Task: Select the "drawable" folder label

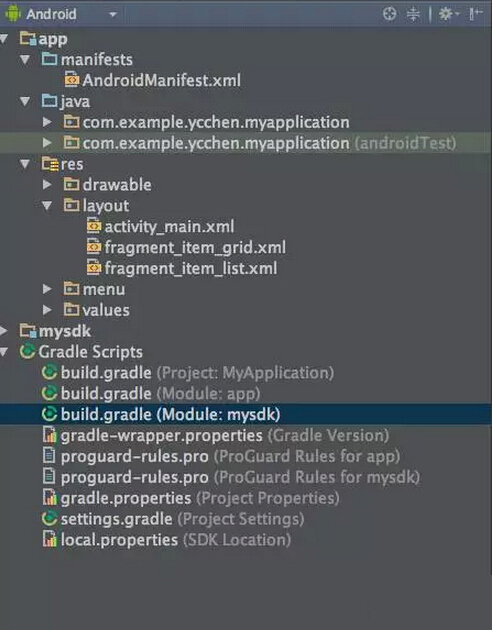Action: [x=117, y=185]
